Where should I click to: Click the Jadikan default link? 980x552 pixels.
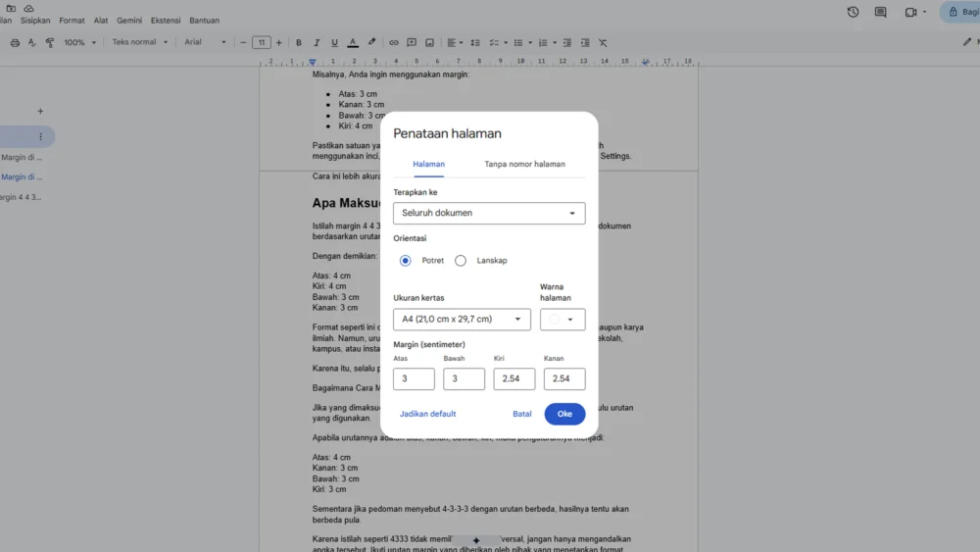427,414
